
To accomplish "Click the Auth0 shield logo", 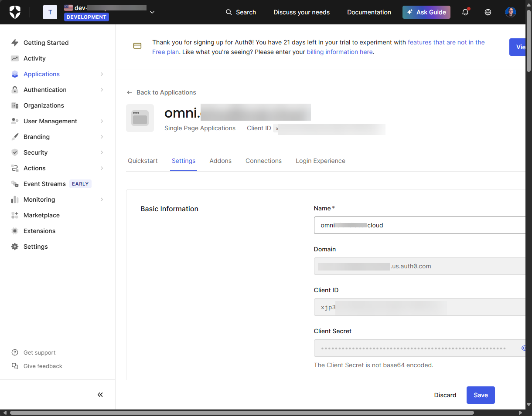I will [x=15, y=12].
